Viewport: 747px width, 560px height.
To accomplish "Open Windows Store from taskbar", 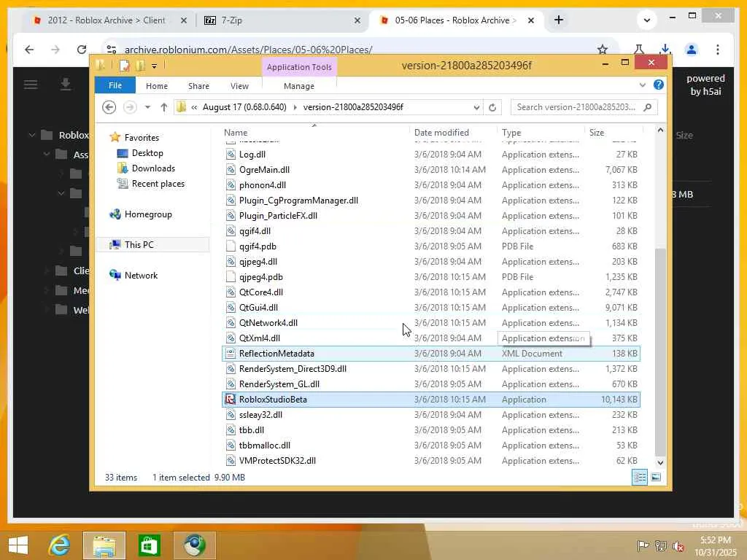I will click(149, 545).
